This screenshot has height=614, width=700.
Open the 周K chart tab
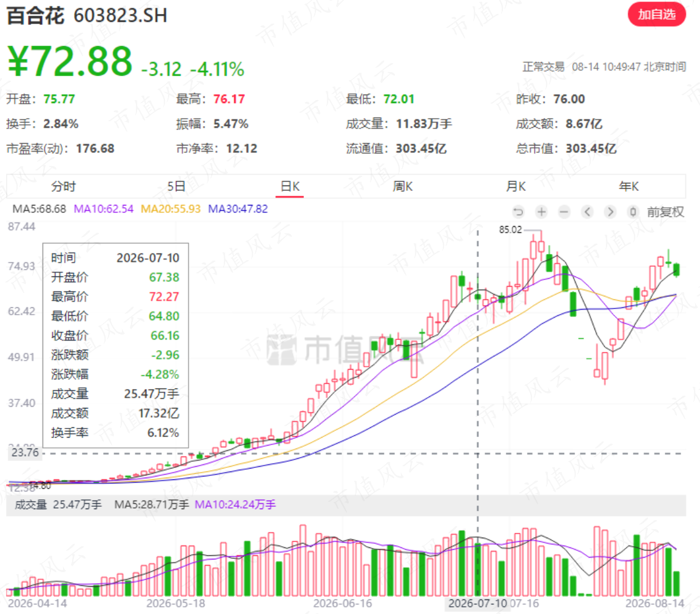tap(403, 186)
